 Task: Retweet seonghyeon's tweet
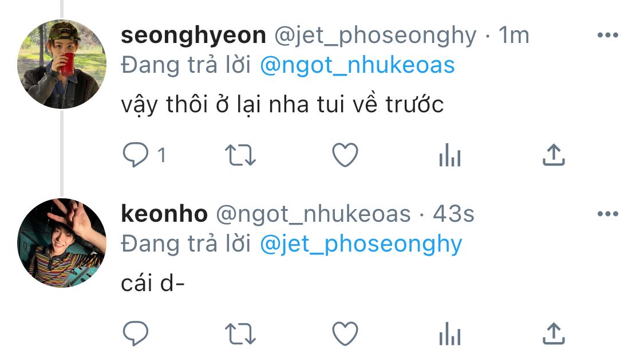coord(240,155)
